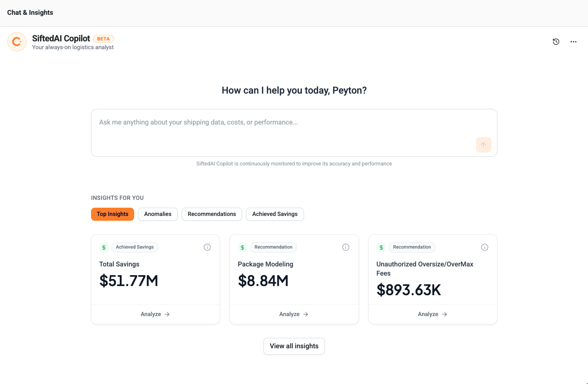Click the dollar icon on the Total Savings card
This screenshot has height=384, width=588.
point(104,247)
